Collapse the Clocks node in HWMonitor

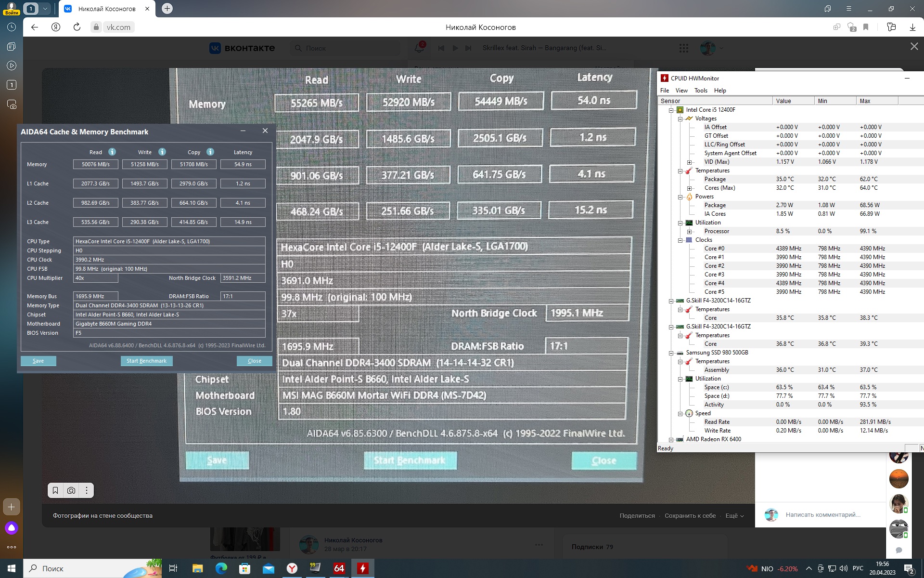click(680, 240)
